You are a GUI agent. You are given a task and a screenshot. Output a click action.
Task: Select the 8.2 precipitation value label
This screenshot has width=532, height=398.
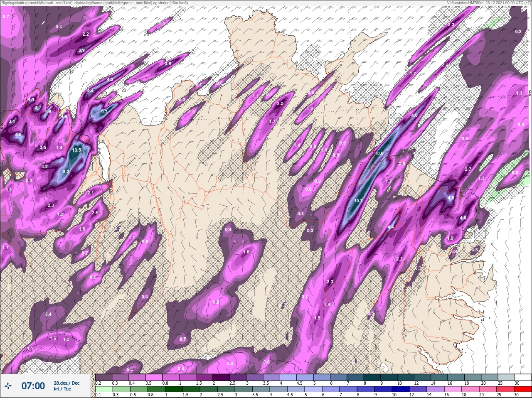point(66,171)
